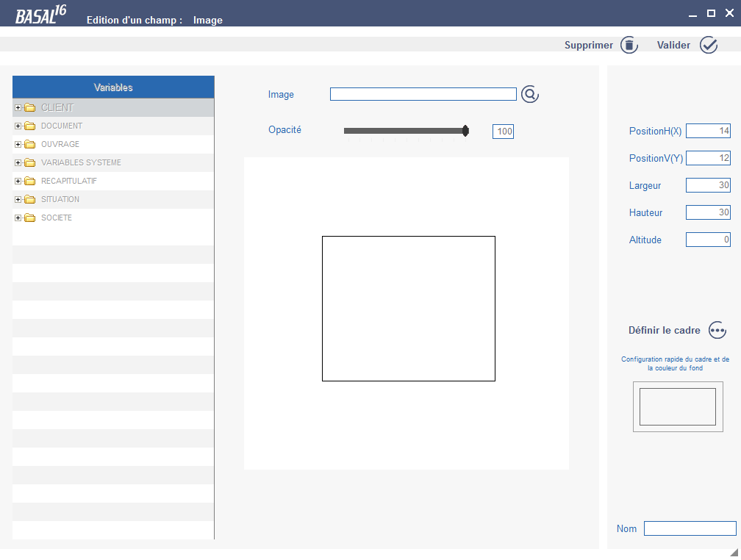
Task: Close the Edition d'un champ window
Action: point(729,13)
